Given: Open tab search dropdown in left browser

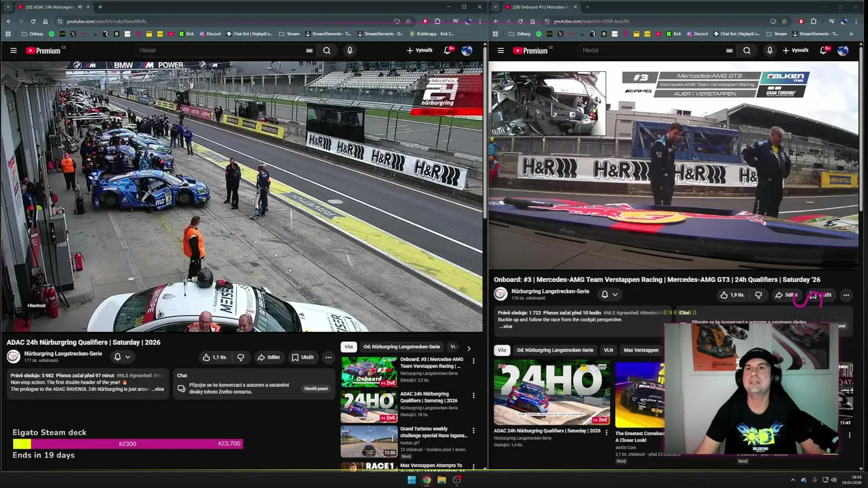Looking at the screenshot, I should pyautogui.click(x=8, y=7).
